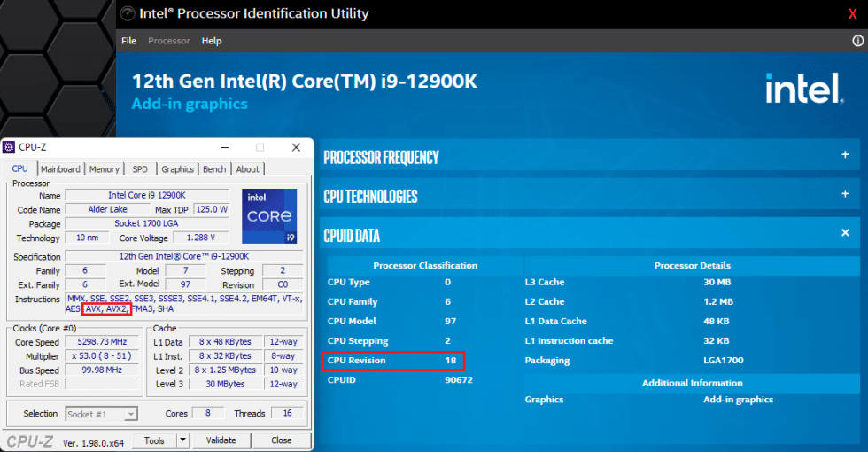Expand the Processor Frequency section

(845, 155)
